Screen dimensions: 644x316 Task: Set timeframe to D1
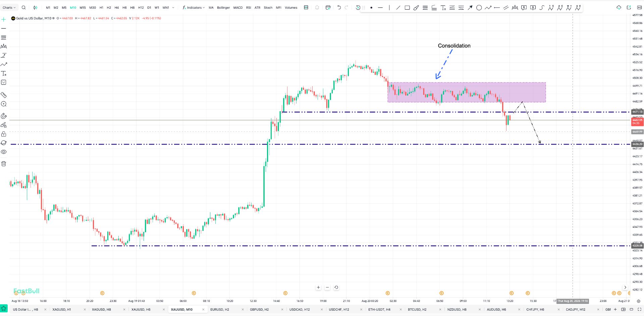point(149,7)
